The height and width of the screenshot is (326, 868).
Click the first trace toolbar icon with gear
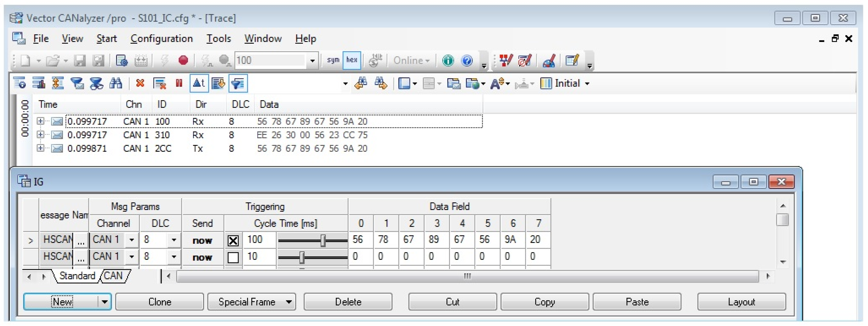[20, 83]
